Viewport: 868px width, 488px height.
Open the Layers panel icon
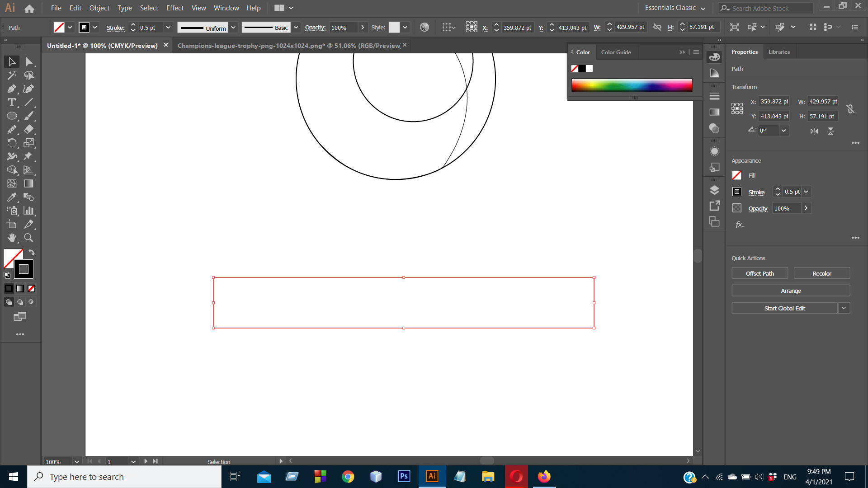click(714, 190)
